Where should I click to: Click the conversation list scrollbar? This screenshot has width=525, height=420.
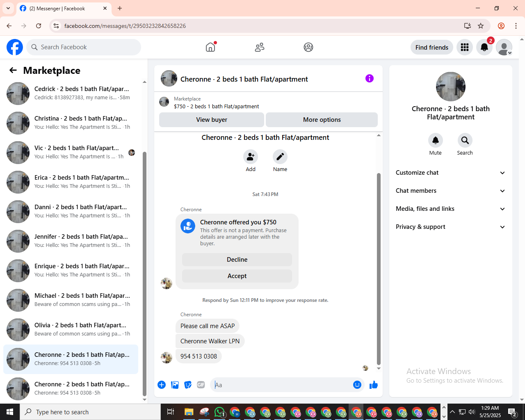(144, 275)
